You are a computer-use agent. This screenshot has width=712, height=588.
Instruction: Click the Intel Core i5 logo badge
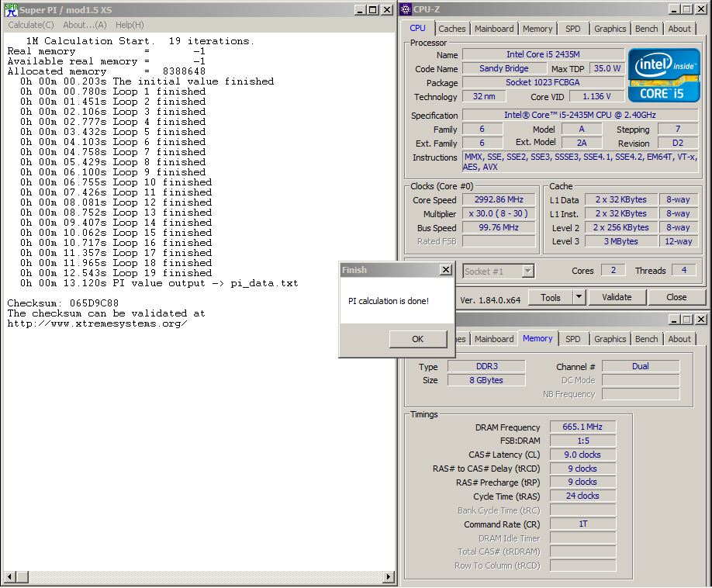[664, 75]
